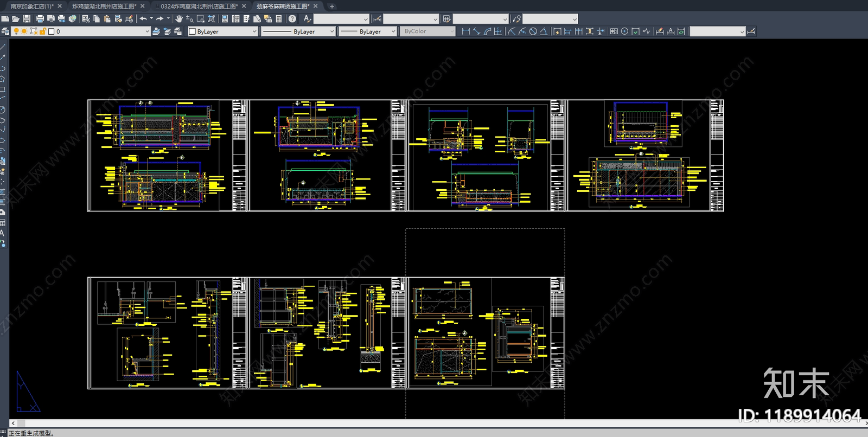
Task: Switch to the 0324炸鸡草湖北荆州店施工图 tab
Action: 199,6
